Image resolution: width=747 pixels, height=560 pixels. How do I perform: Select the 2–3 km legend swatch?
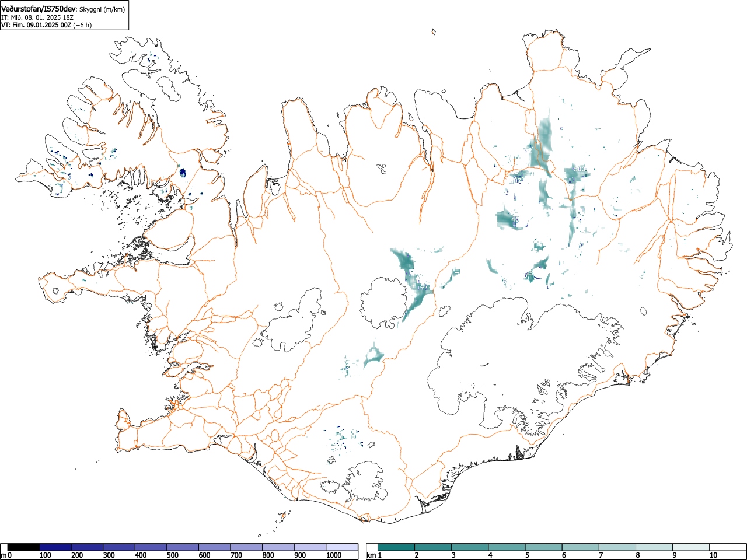(433, 547)
